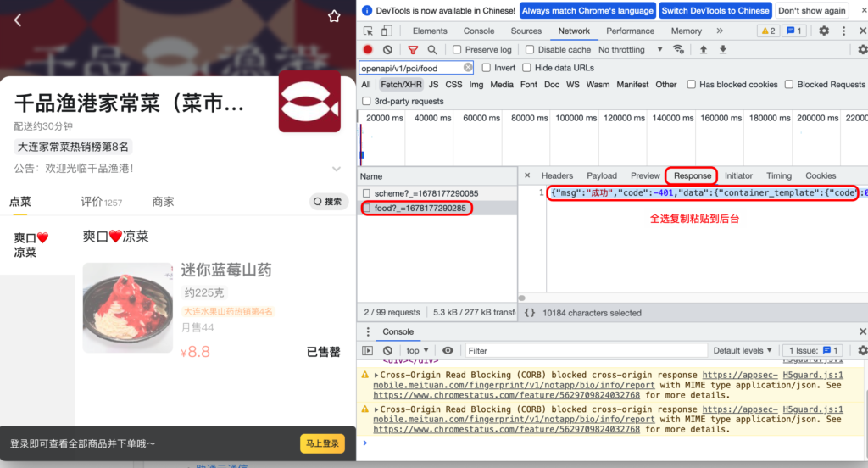Screen dimensions: 868x468
Task: Toggle the red filter funnel icon
Action: pos(413,50)
